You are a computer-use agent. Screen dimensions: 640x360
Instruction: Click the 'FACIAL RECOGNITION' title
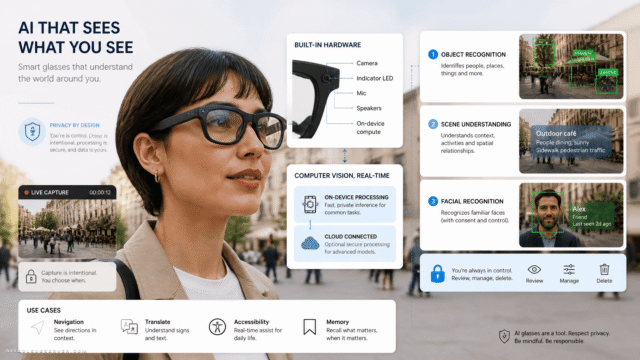(x=472, y=201)
